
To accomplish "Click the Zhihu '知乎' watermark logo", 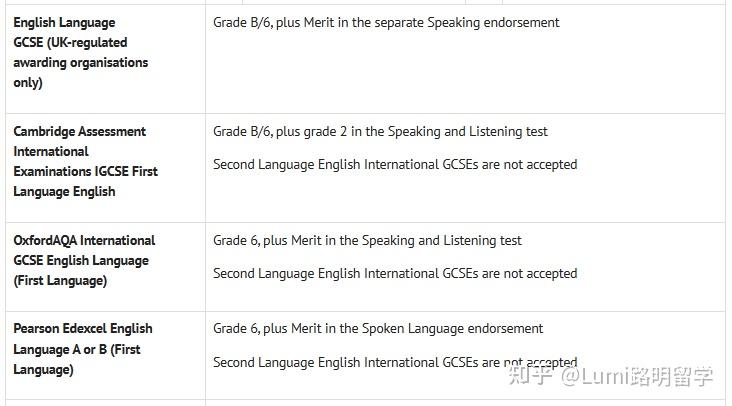I will (x=531, y=376).
